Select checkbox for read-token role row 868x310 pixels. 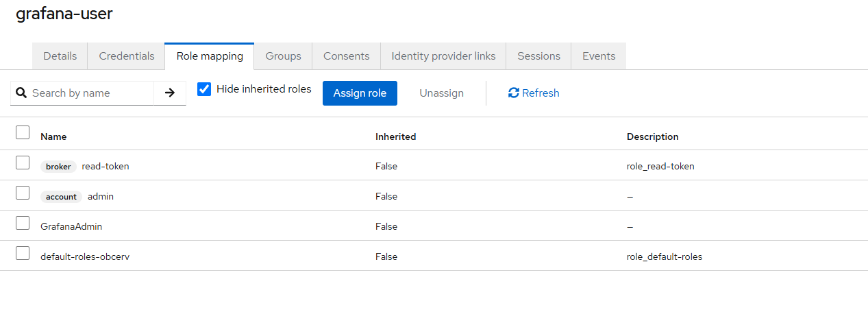[23, 163]
